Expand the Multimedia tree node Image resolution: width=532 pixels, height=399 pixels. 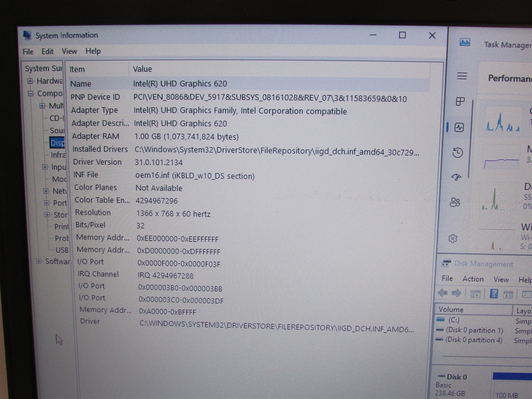42,106
